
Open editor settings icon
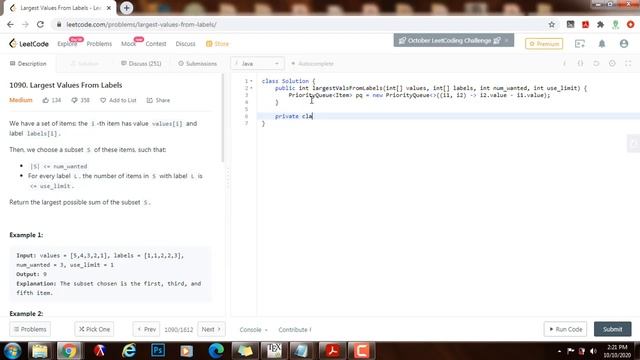click(x=612, y=64)
